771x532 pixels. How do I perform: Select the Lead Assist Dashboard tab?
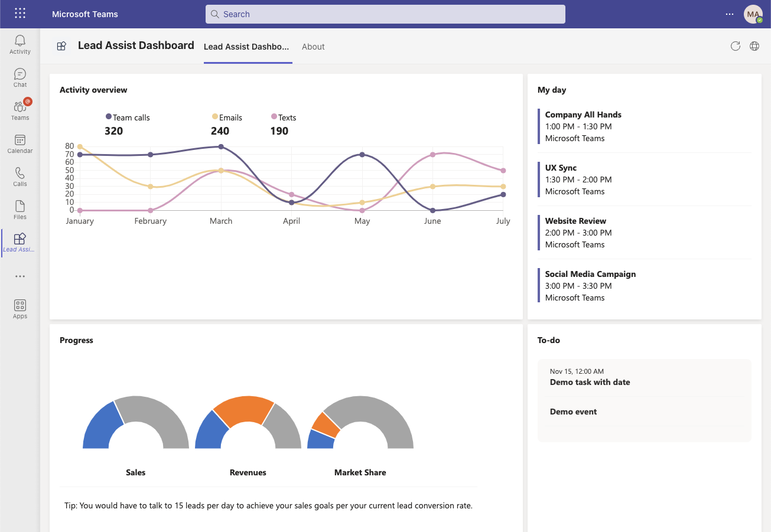point(247,47)
